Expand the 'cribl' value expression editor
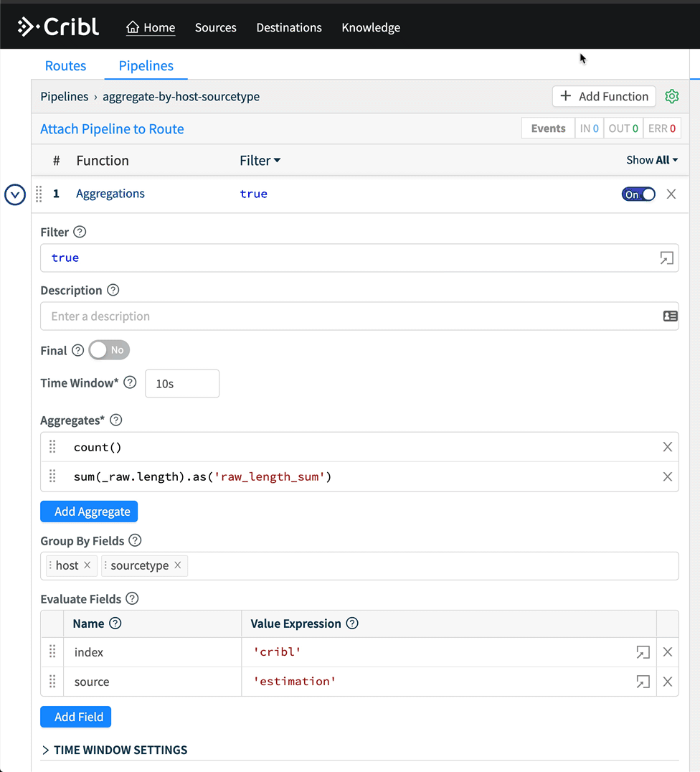 coord(643,652)
